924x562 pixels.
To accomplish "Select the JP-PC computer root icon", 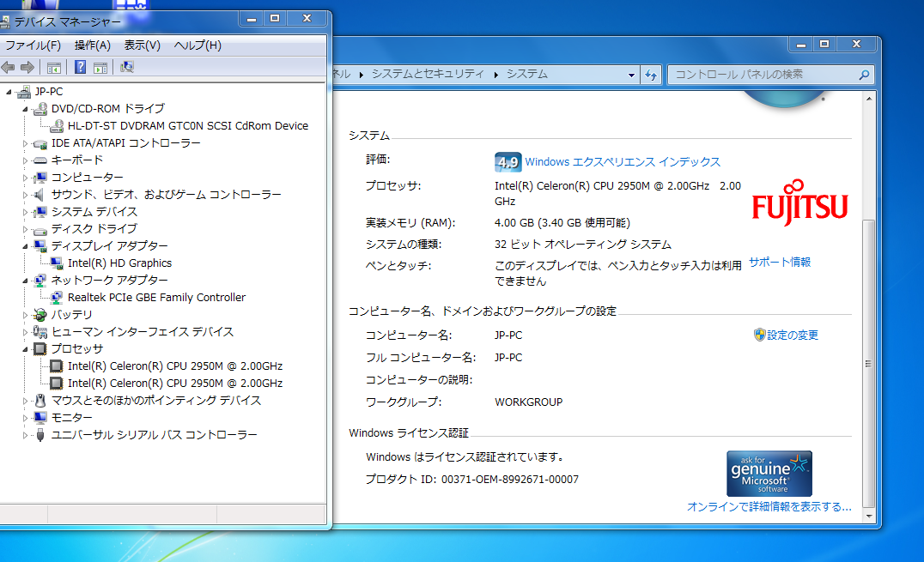I will tap(24, 92).
